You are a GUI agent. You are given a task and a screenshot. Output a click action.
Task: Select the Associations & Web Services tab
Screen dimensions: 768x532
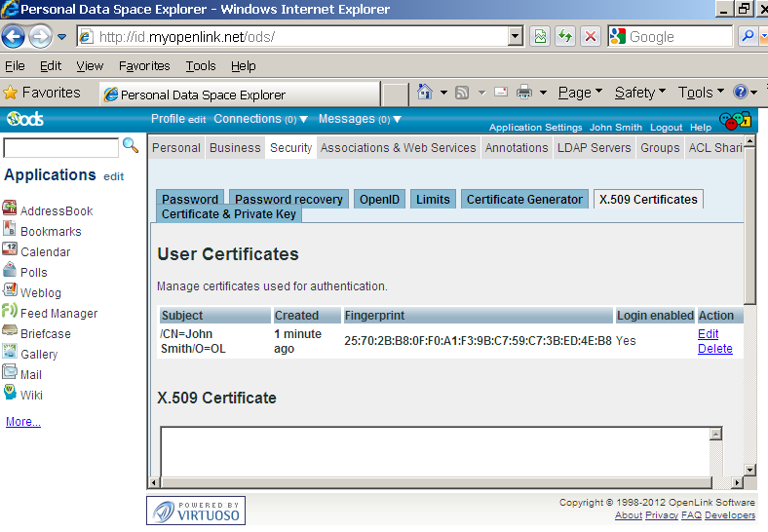[399, 148]
